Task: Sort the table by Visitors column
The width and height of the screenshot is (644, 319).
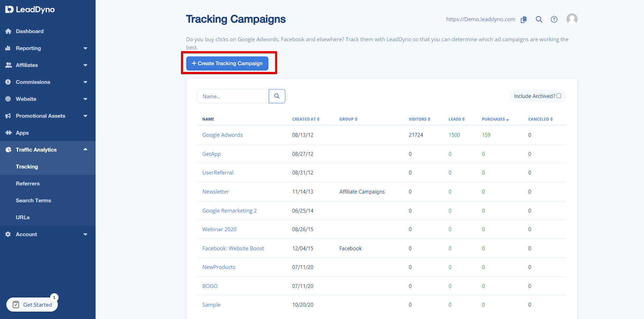Action: point(419,119)
